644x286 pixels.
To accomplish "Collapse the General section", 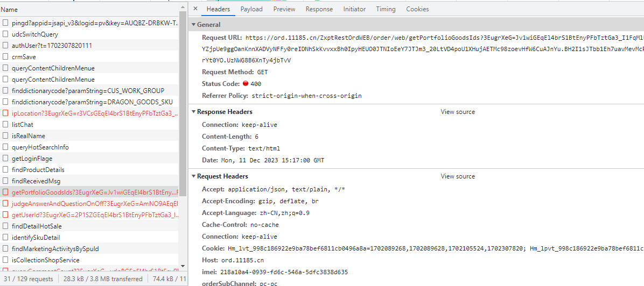I will pos(194,25).
